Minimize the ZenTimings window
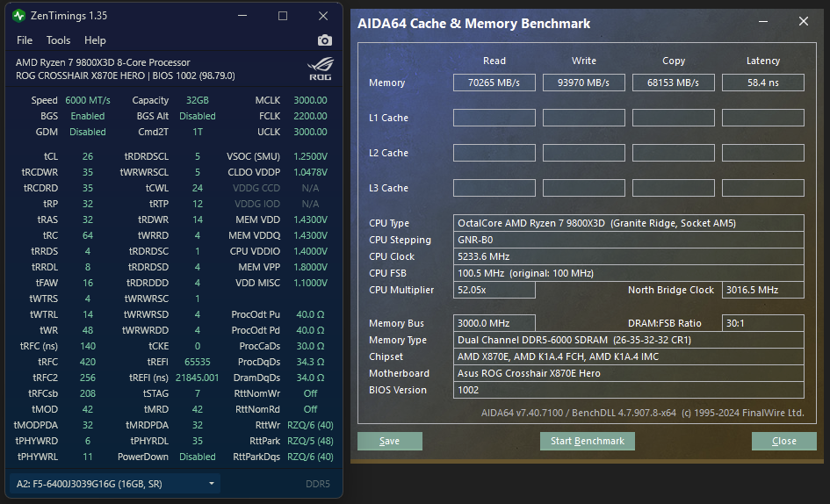The height and width of the screenshot is (504, 830). click(x=241, y=16)
